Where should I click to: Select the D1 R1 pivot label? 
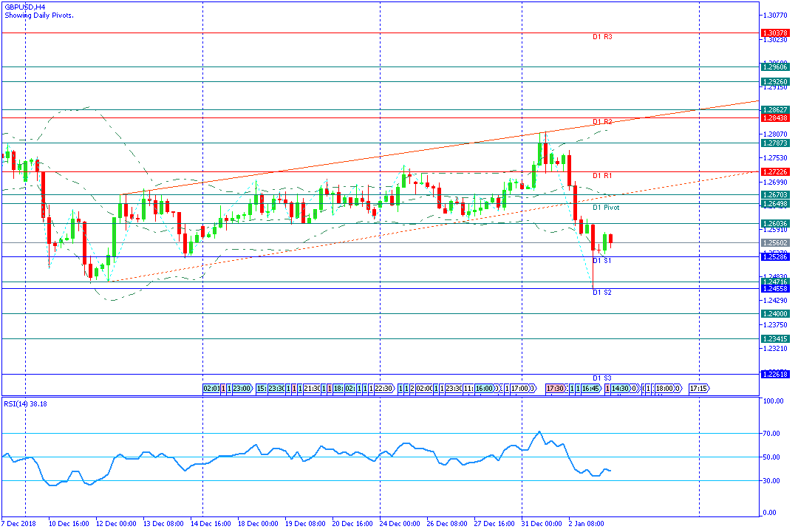point(603,176)
